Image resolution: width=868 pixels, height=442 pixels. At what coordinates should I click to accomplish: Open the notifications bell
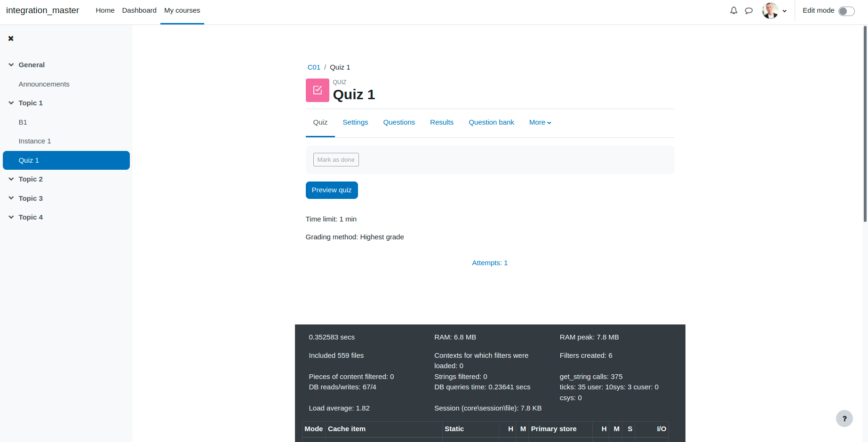(733, 10)
